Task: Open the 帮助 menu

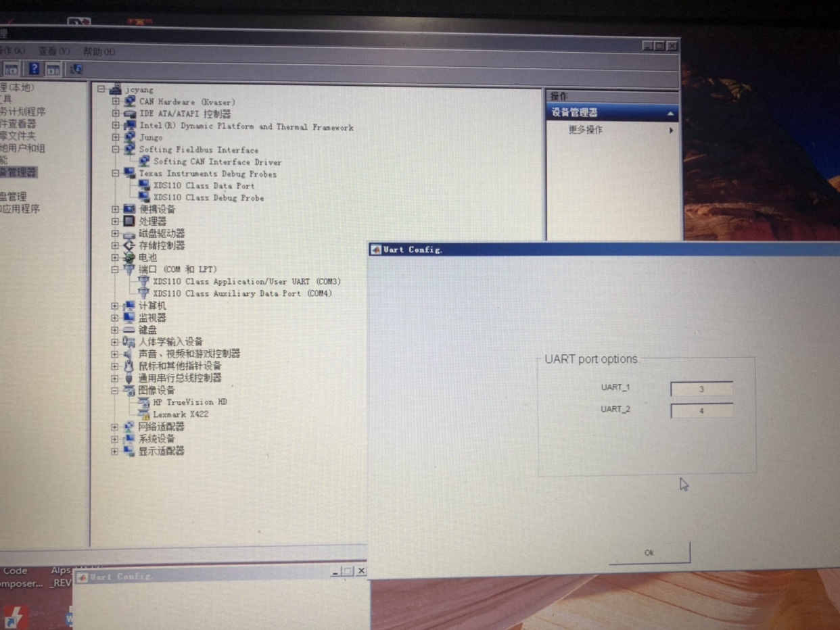Action: coord(99,51)
